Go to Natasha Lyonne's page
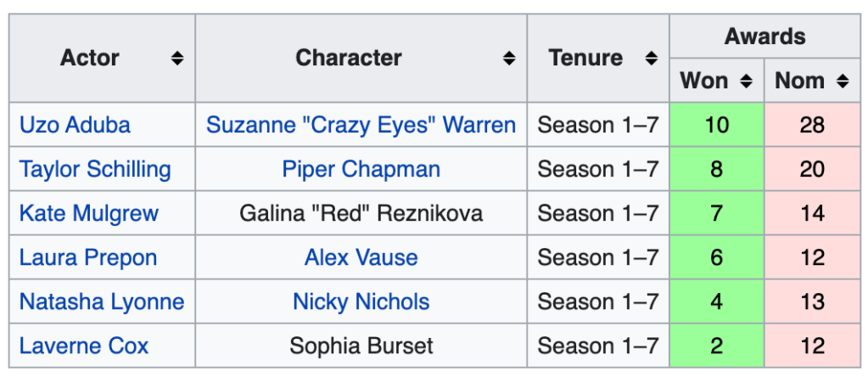 (x=101, y=301)
